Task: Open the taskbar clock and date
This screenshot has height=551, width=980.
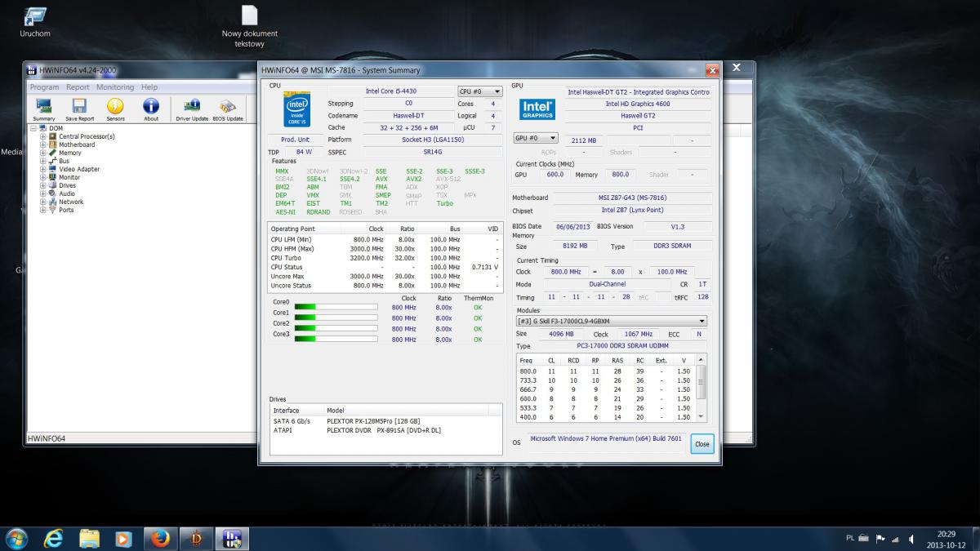Action: [947, 539]
